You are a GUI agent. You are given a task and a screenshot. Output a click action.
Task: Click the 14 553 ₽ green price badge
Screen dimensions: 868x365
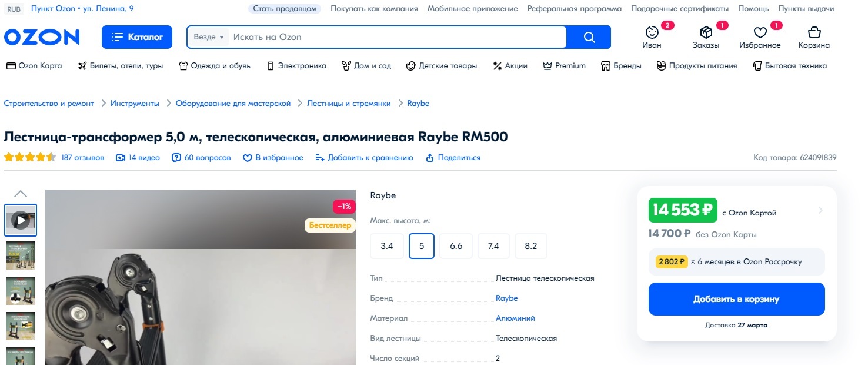point(683,210)
